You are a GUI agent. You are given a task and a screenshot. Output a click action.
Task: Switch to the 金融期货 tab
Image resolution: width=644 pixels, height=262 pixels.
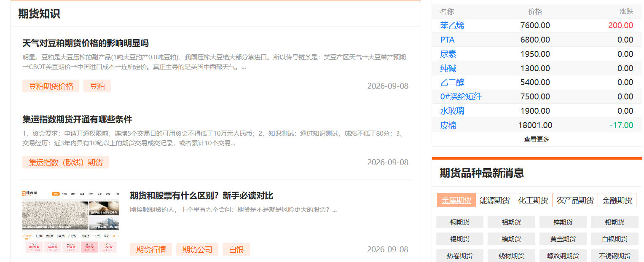tap(617, 200)
